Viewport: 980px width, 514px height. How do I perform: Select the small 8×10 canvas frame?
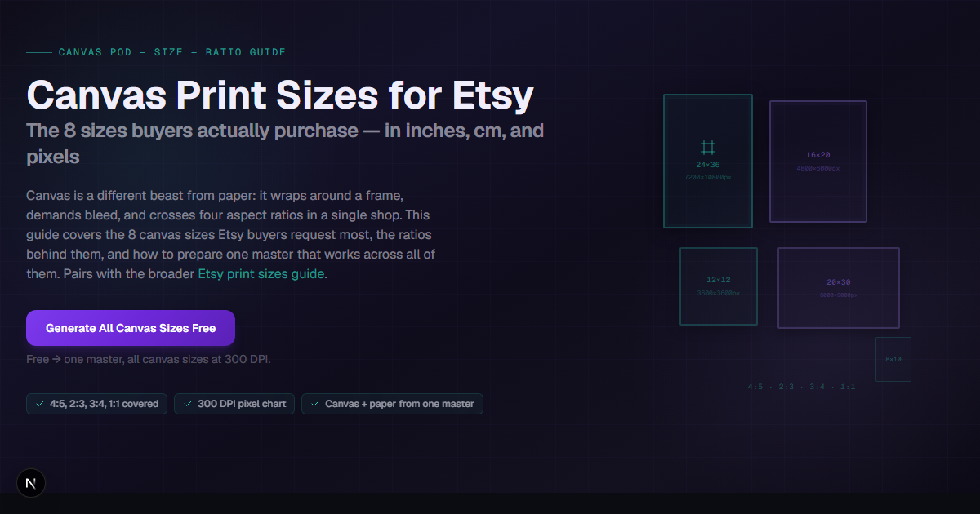point(893,359)
